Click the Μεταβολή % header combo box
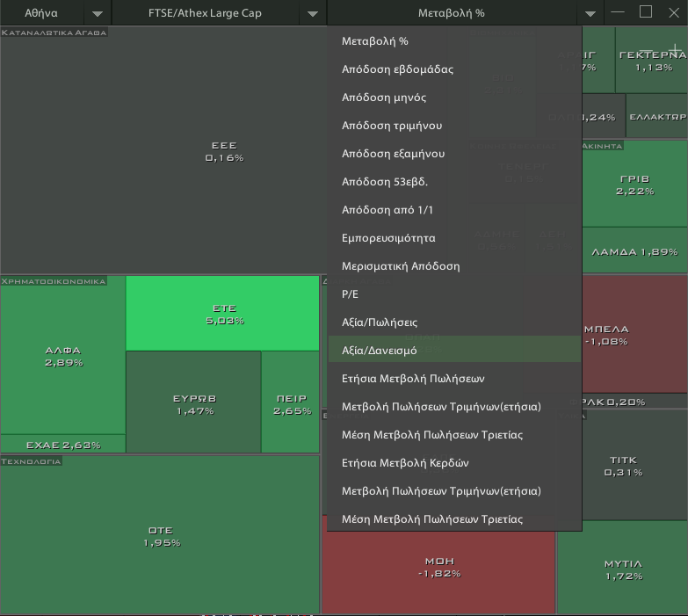 [452, 13]
